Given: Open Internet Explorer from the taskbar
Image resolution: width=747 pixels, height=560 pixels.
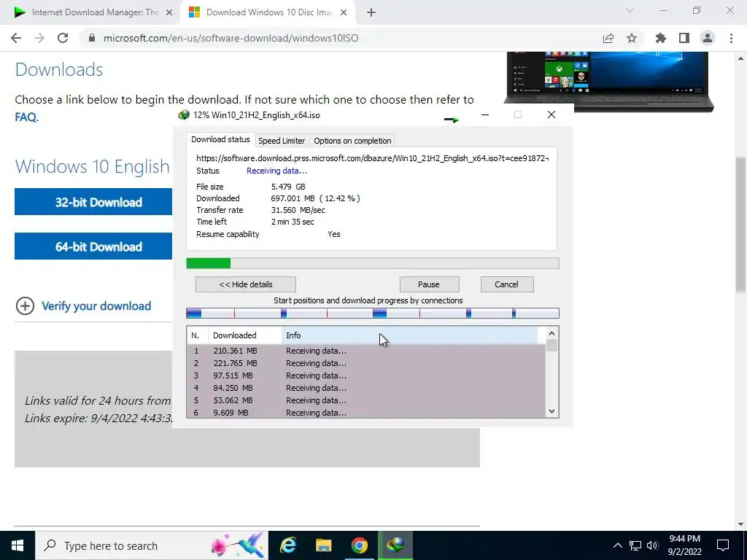Looking at the screenshot, I should [x=287, y=545].
